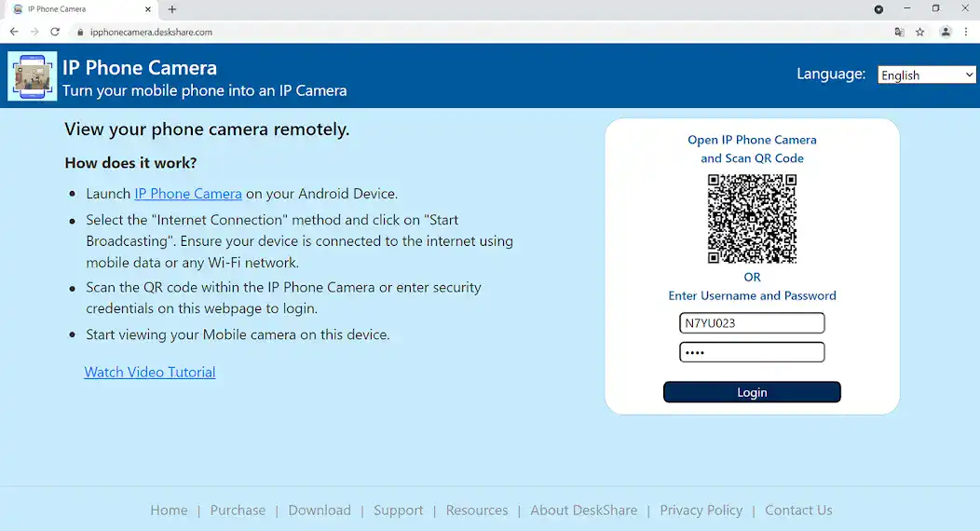Go to Home footer link

tap(169, 511)
